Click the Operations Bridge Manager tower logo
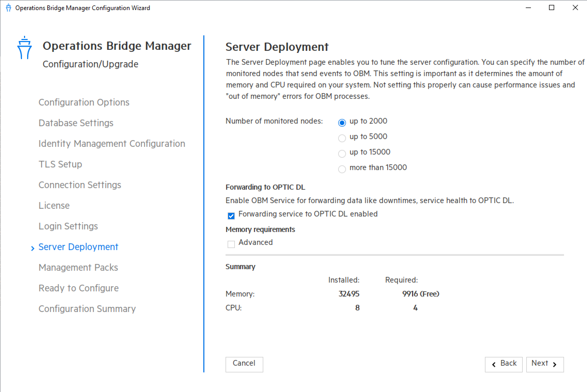The height and width of the screenshot is (392, 587). (24, 48)
